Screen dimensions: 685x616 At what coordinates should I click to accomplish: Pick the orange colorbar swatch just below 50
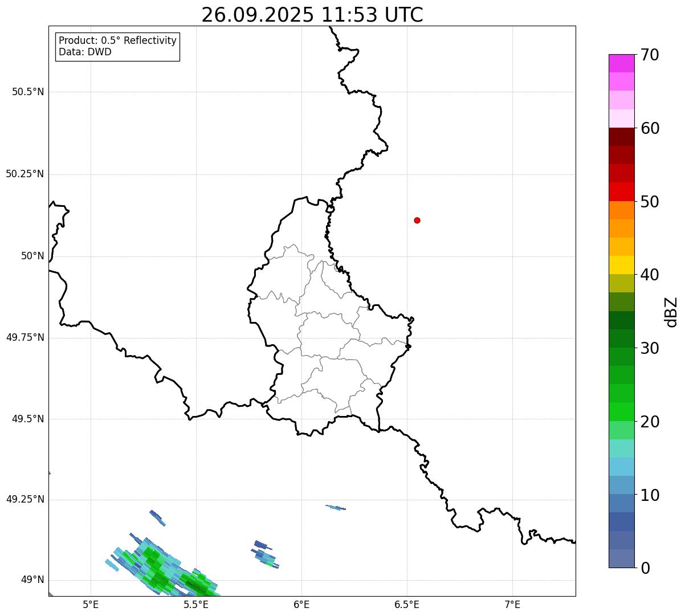click(x=621, y=210)
